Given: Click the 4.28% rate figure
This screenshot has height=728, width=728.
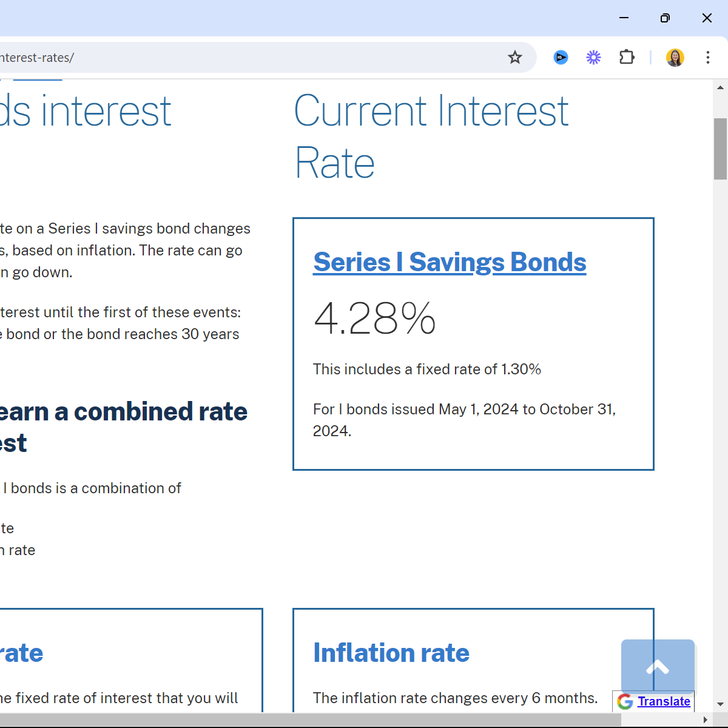Looking at the screenshot, I should [374, 318].
